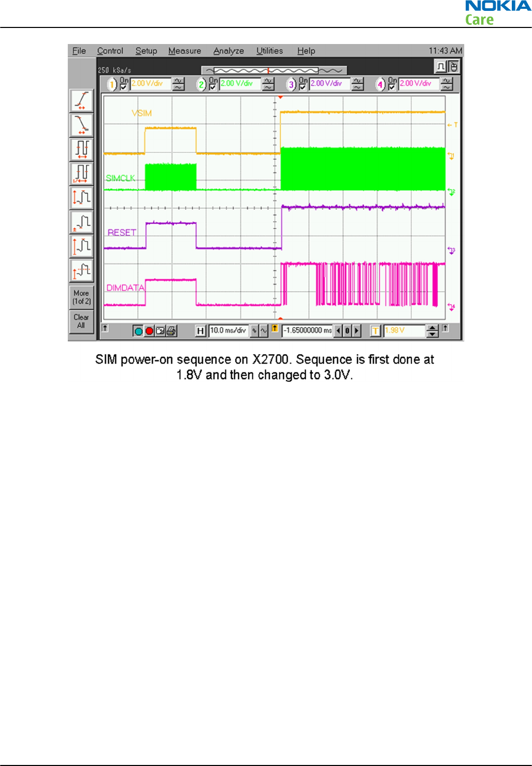
Task: Click the orange T trigger setup button
Action: [x=376, y=330]
